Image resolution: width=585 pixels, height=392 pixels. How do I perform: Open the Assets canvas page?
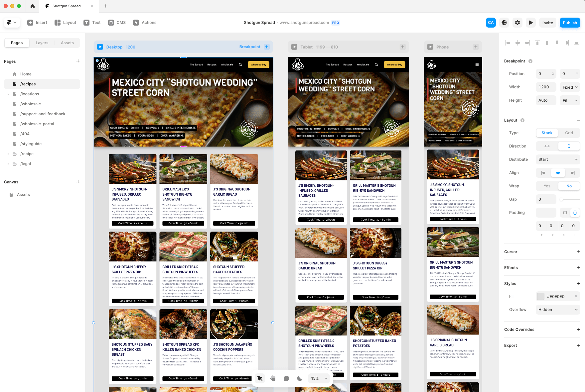[x=42, y=195]
